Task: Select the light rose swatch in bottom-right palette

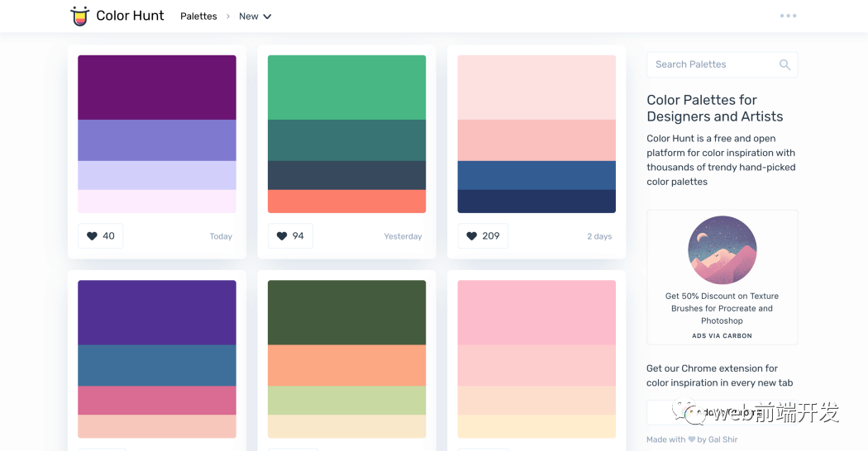Action: pyautogui.click(x=537, y=366)
